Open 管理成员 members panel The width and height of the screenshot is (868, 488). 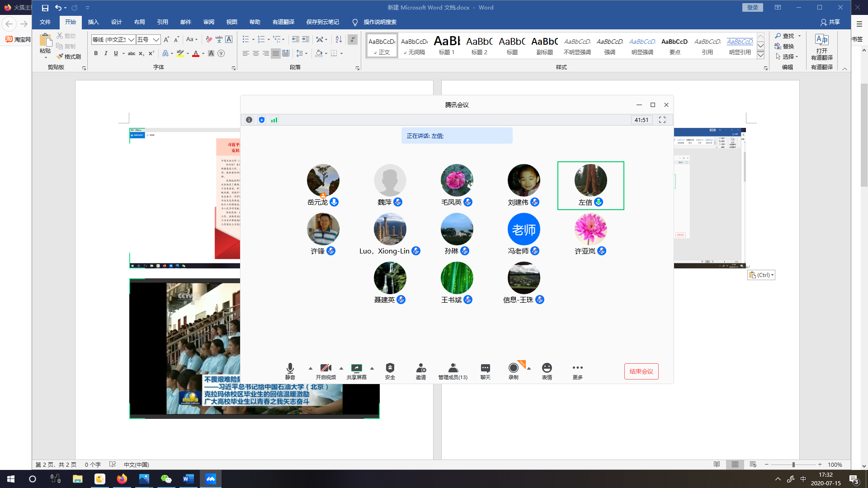[x=453, y=368]
